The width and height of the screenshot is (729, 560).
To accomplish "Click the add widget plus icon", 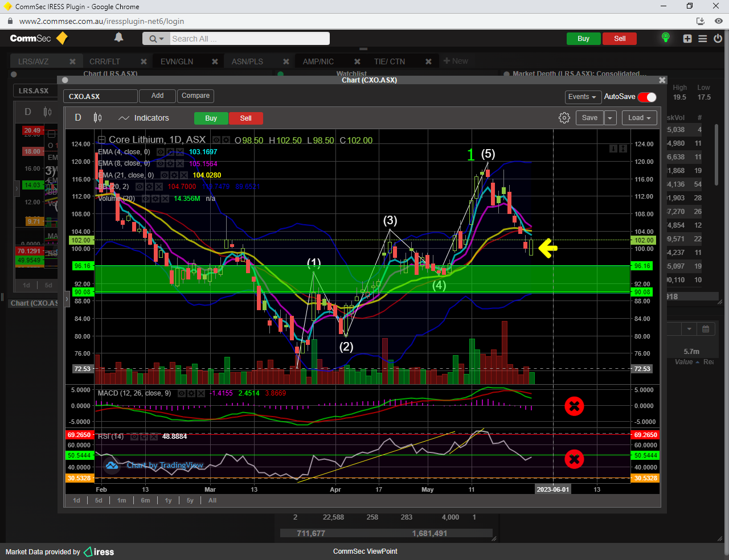I will (687, 39).
